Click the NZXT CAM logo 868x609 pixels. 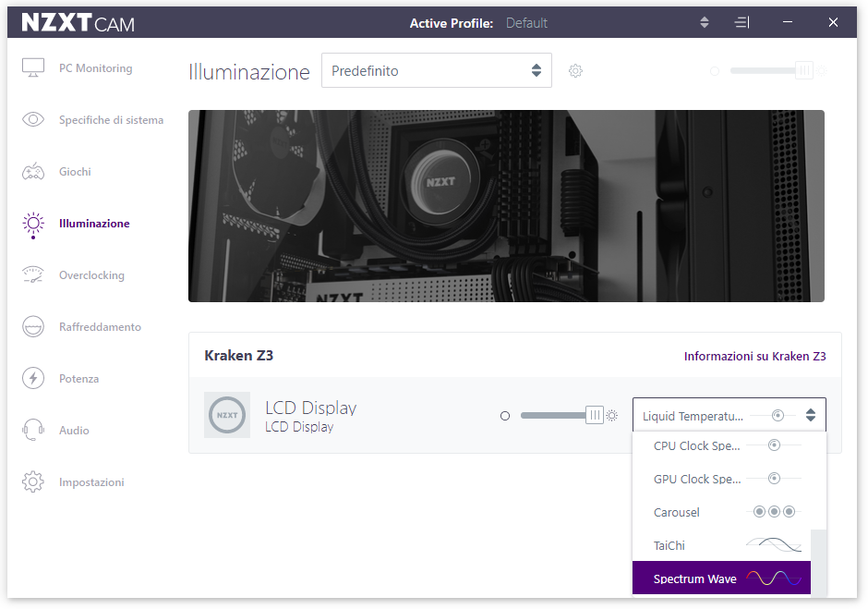coord(78,23)
